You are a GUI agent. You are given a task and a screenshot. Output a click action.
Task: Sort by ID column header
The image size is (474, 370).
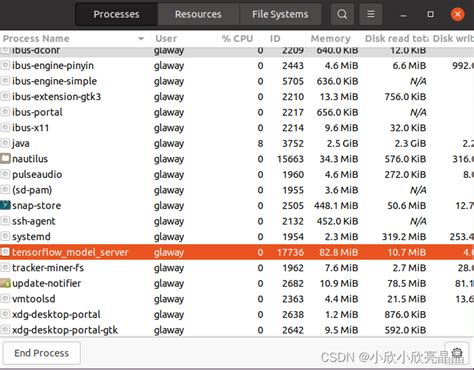(x=275, y=39)
